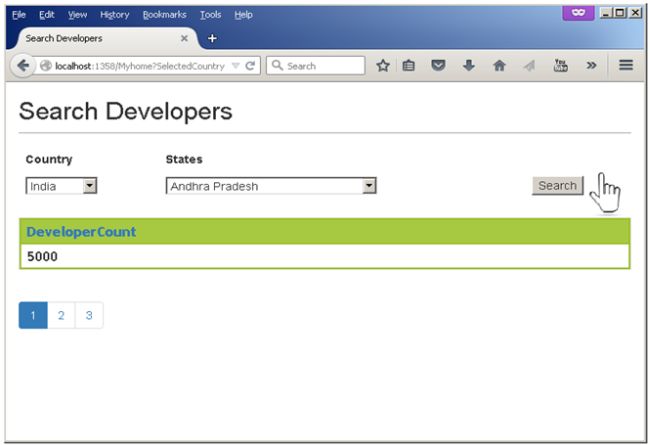Viewport: 650px width, 445px height.
Task: Reload the page with refresh icon
Action: click(250, 66)
